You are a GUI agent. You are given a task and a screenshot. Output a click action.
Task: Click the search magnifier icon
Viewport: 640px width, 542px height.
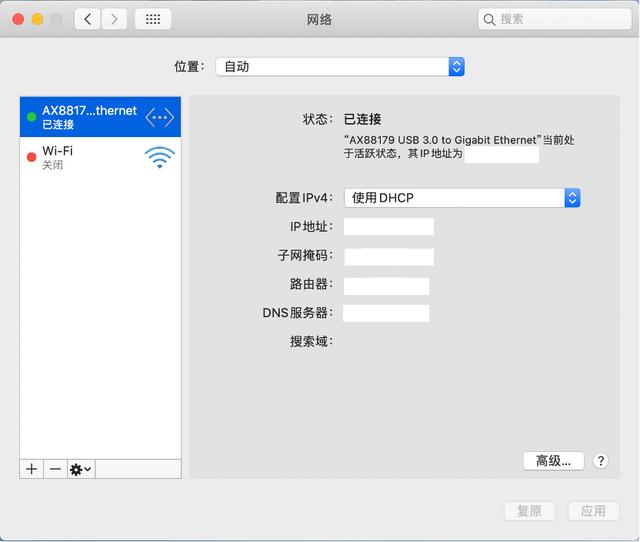click(489, 19)
